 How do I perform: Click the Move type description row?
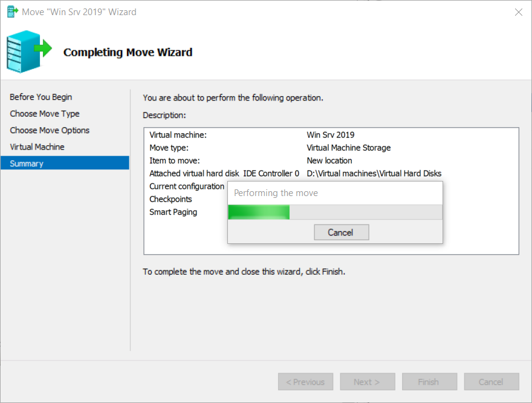click(x=169, y=148)
